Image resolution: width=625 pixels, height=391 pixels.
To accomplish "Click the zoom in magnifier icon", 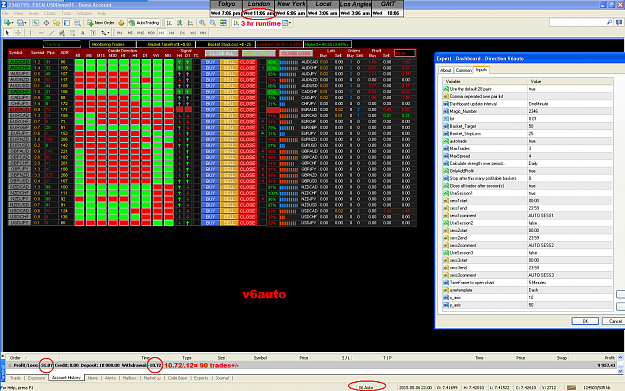I will (x=202, y=23).
